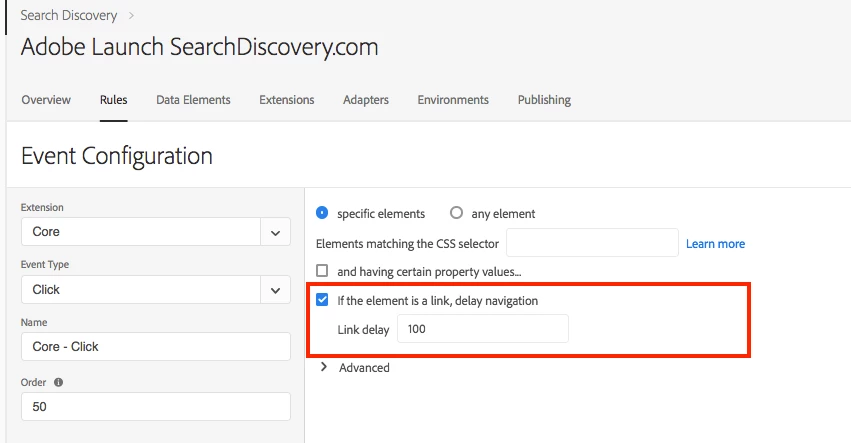Uncheck delay navigation for links checkbox
The width and height of the screenshot is (851, 443).
coord(322,300)
